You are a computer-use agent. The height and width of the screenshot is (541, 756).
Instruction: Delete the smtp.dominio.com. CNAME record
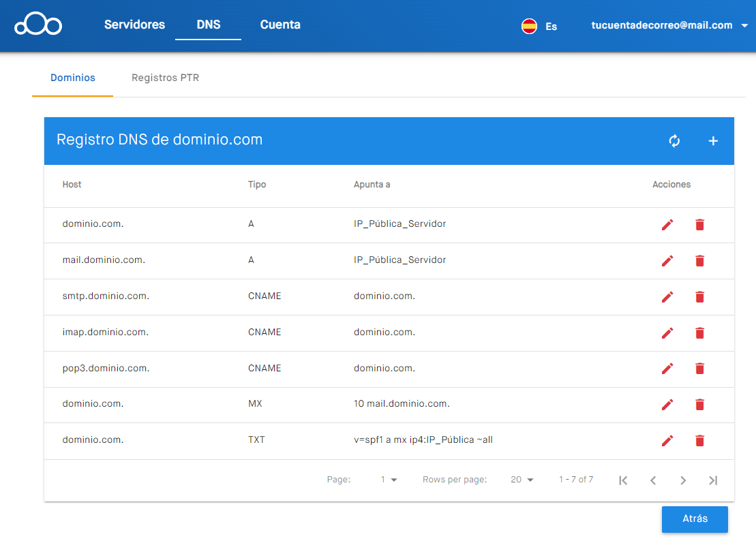[699, 296]
